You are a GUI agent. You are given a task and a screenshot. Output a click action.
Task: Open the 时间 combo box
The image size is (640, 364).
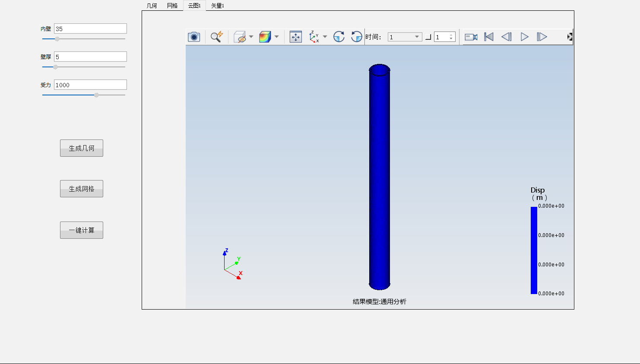pos(405,37)
